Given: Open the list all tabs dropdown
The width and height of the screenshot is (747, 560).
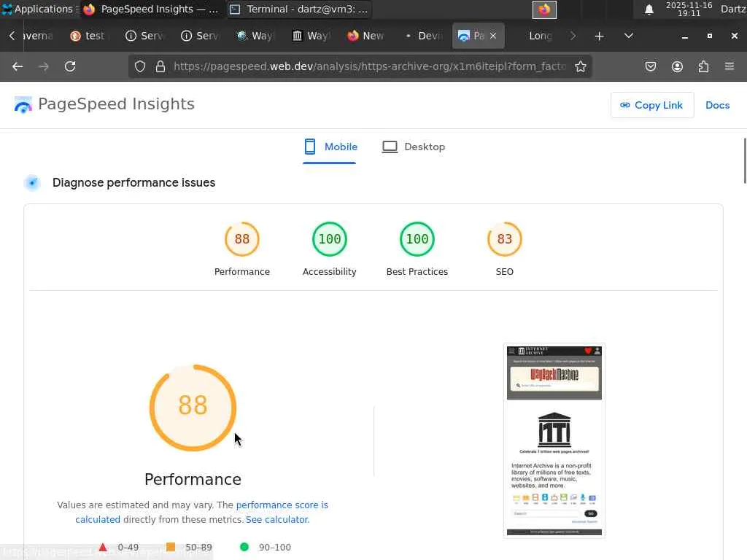Looking at the screenshot, I should [628, 36].
